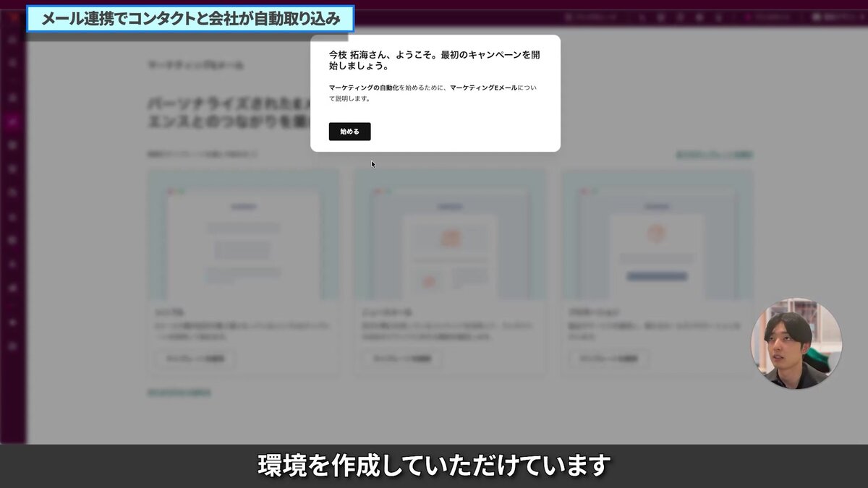Choose the template on the ニュースレター card
The width and height of the screenshot is (868, 488).
coord(400,359)
